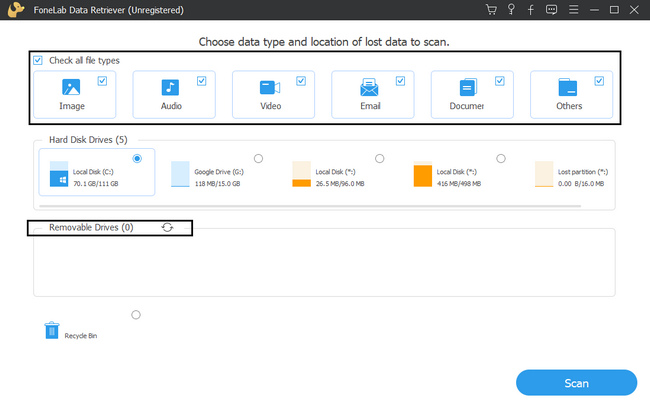Viewport: 650px width, 410px height.
Task: Click the Email envelope icon
Action: [x=369, y=87]
